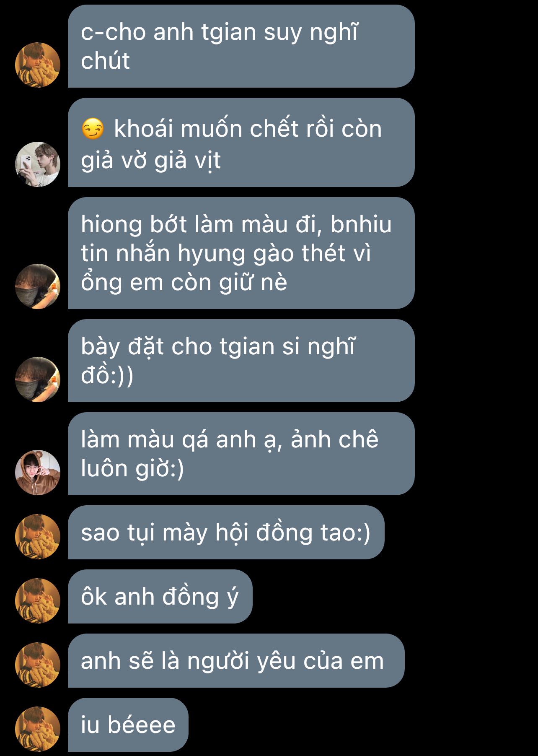This screenshot has height=756, width=538.
Task: Tap the mirror-selfie avatar with phone
Action: pos(38,164)
